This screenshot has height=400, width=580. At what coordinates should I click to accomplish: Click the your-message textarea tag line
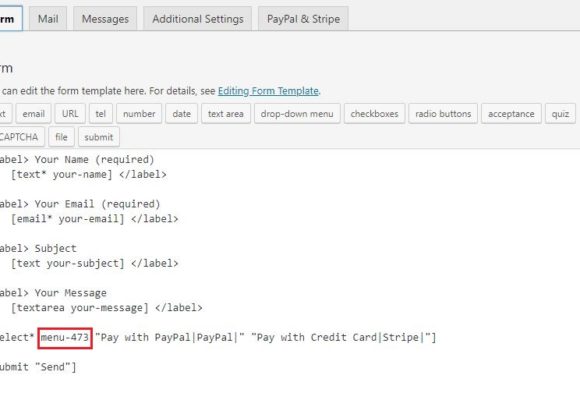107,308
